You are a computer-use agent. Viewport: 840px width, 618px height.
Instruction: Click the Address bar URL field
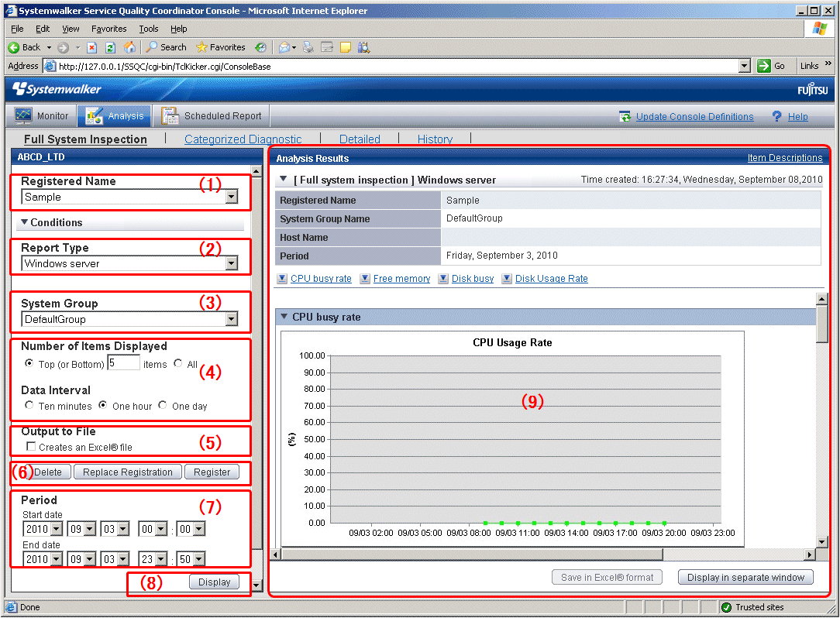(x=397, y=67)
